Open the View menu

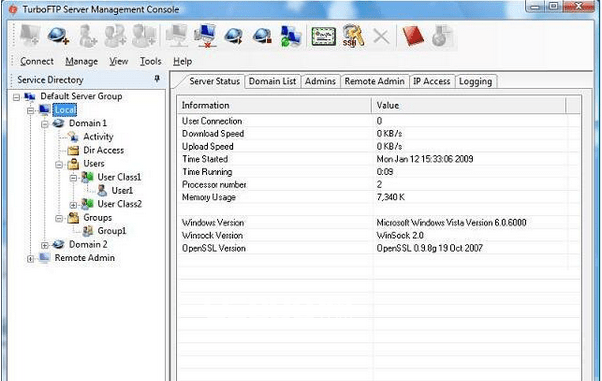pyautogui.click(x=119, y=61)
